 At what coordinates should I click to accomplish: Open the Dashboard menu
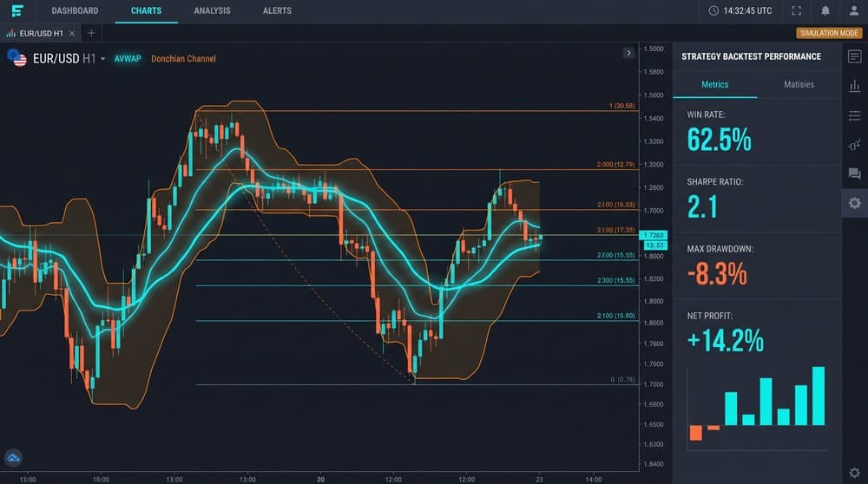coord(75,10)
